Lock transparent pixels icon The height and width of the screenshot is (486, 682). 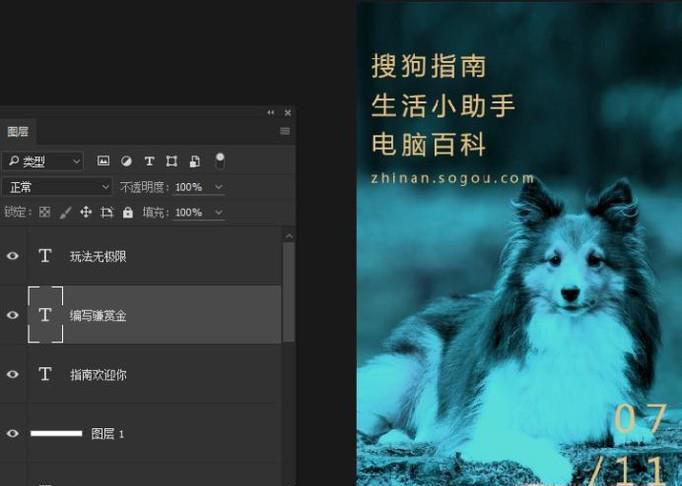click(44, 212)
